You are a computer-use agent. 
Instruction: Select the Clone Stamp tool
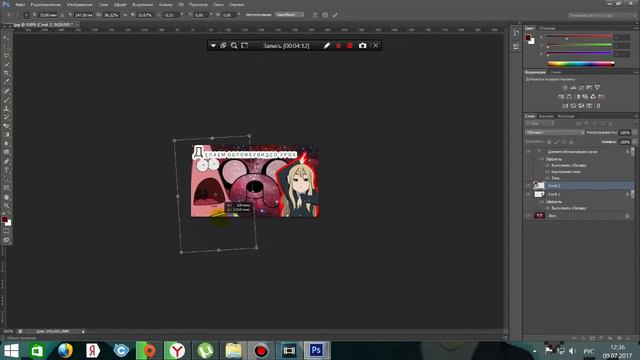pyautogui.click(x=6, y=108)
